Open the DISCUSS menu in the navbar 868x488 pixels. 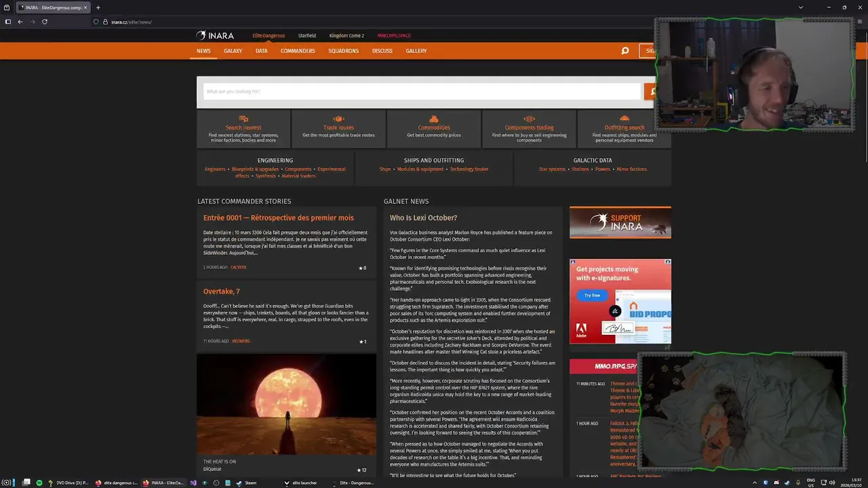382,51
